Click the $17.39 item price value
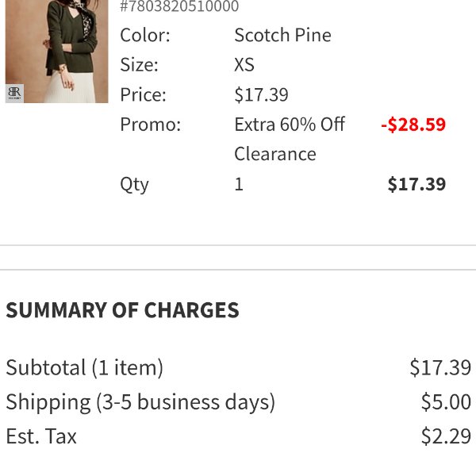 [x=261, y=94]
